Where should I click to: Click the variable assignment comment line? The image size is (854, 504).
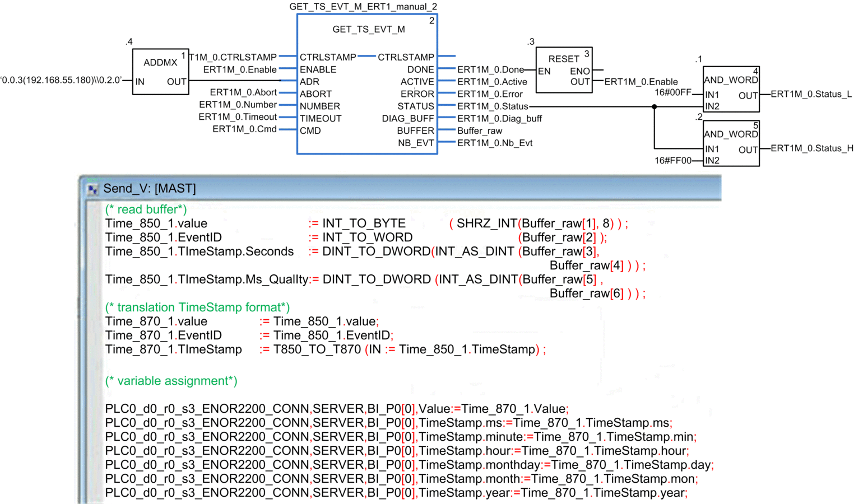(x=171, y=381)
